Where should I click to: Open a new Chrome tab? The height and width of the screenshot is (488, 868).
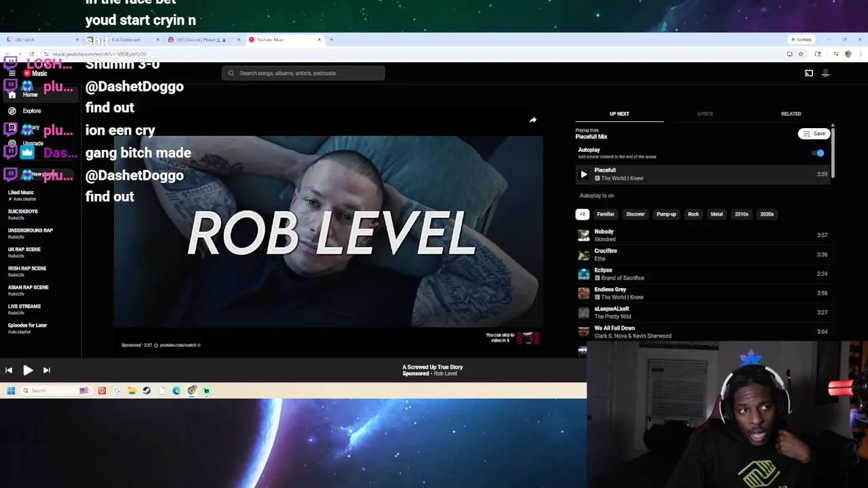(x=331, y=39)
